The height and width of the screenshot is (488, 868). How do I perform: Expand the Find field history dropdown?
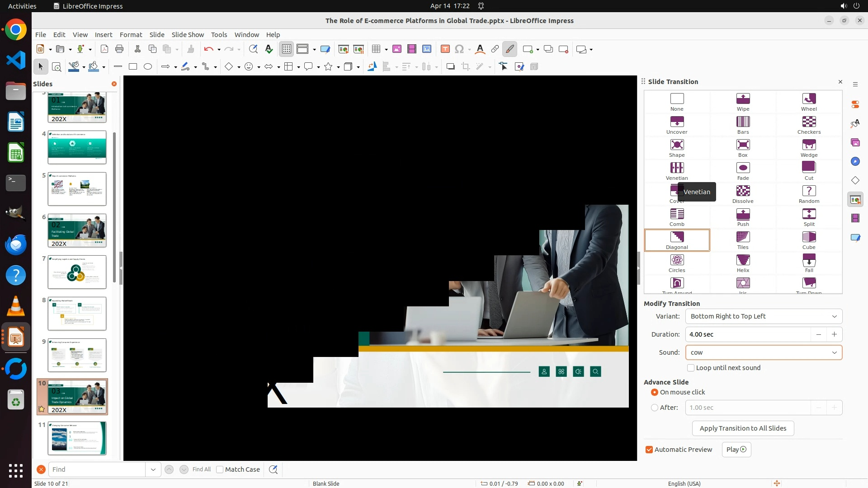coord(153,469)
